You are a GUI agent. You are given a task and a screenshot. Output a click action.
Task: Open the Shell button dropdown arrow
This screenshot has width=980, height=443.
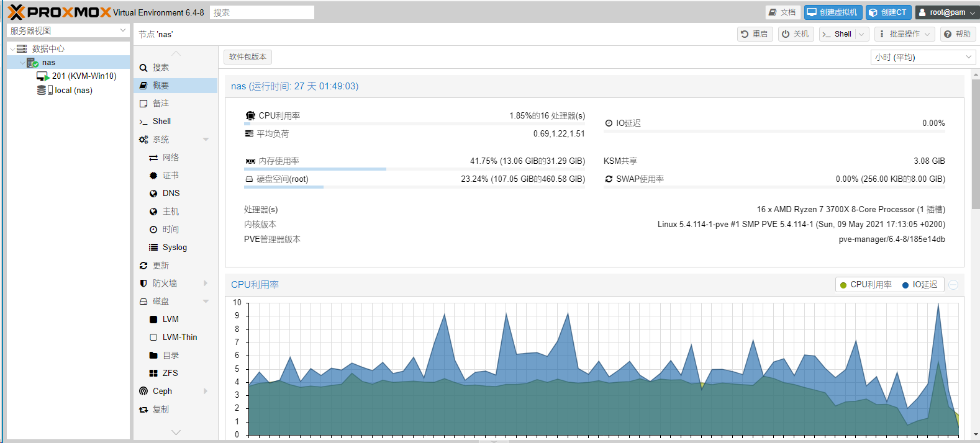click(861, 34)
